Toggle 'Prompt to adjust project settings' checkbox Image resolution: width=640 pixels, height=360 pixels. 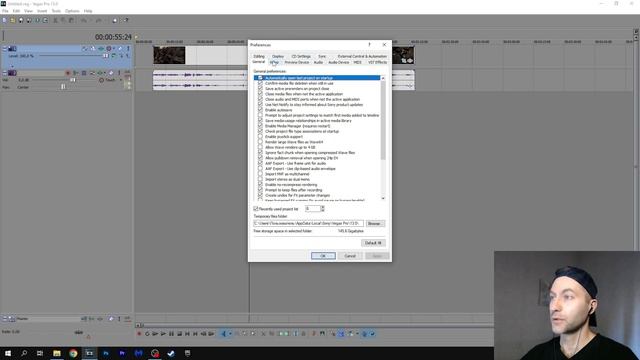click(260, 116)
